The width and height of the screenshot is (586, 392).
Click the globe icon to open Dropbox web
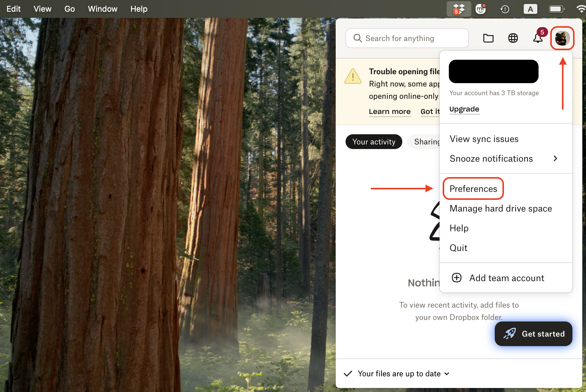tap(513, 38)
